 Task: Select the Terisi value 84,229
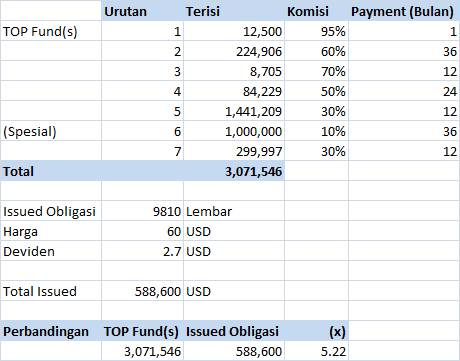click(x=234, y=91)
